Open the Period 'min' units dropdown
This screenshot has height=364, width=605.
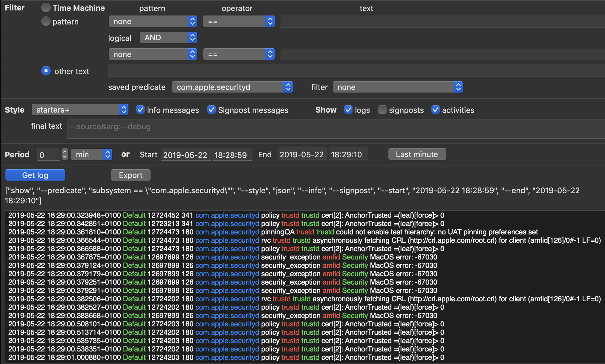tap(92, 154)
